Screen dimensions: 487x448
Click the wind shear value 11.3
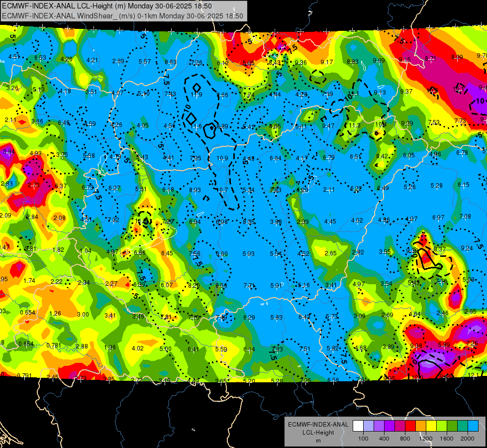355,125
